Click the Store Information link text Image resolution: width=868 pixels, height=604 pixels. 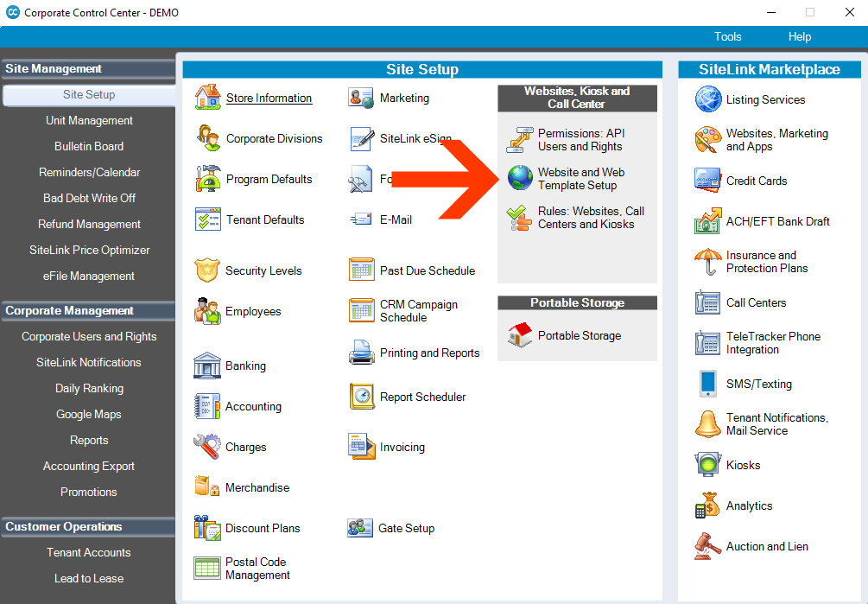[x=269, y=98]
